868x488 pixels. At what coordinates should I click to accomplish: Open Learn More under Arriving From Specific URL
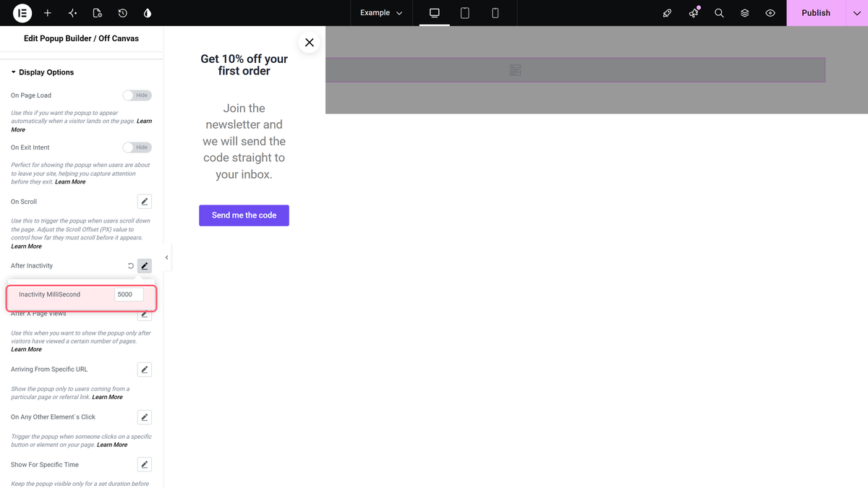pyautogui.click(x=107, y=398)
